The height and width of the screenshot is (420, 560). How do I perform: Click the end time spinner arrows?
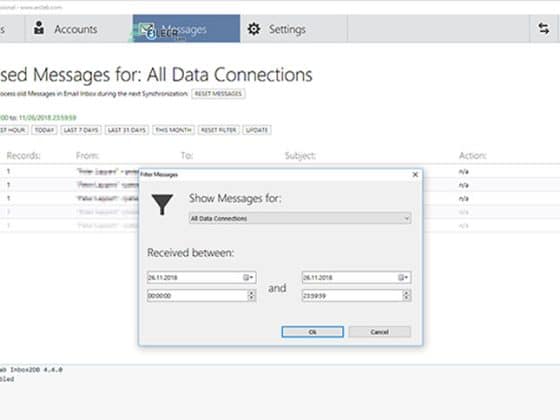(406, 296)
